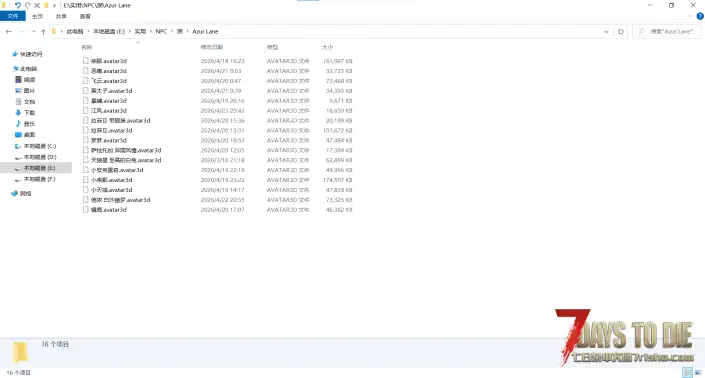Click the Redo icon in the title bar

[27, 5]
